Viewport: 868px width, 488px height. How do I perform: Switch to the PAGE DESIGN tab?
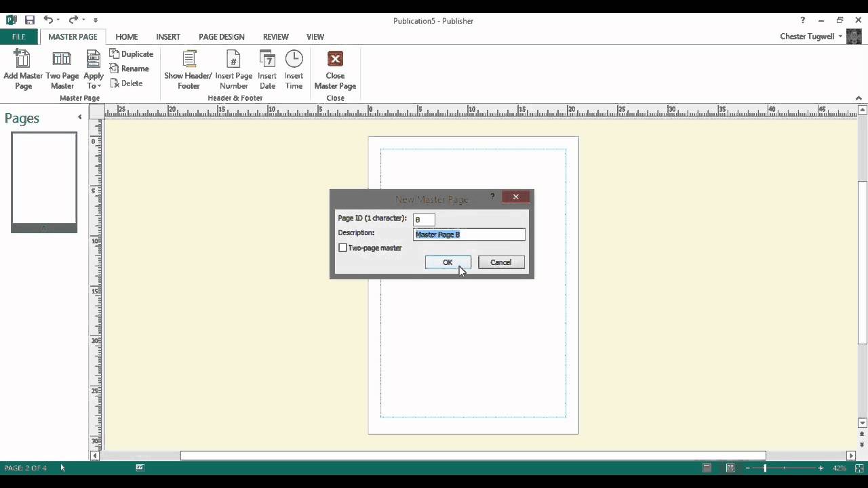221,37
